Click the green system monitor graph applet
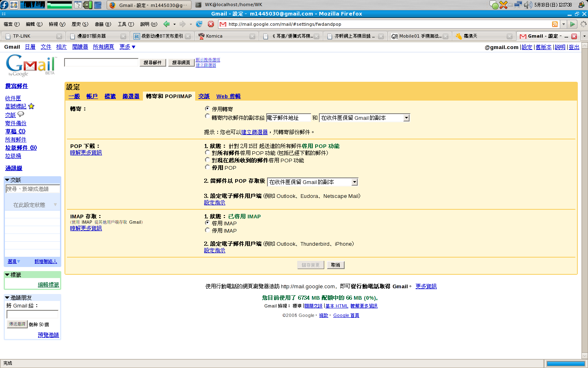Viewport: 588px width, 368px height. coord(60,5)
